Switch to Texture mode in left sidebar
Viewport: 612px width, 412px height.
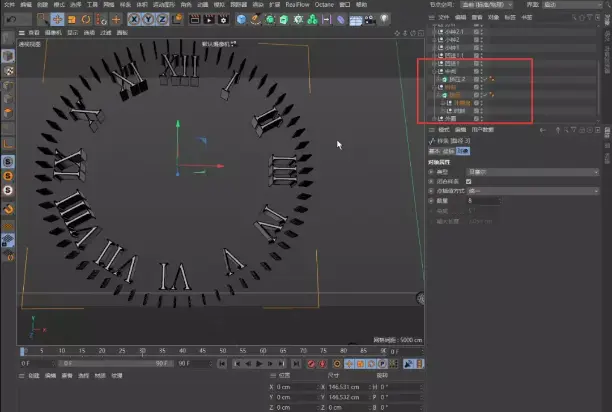(x=9, y=71)
